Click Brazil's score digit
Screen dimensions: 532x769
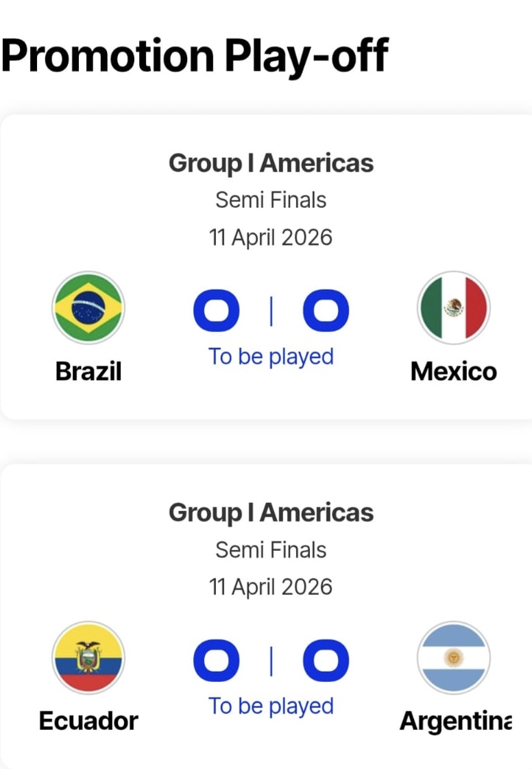coord(217,311)
